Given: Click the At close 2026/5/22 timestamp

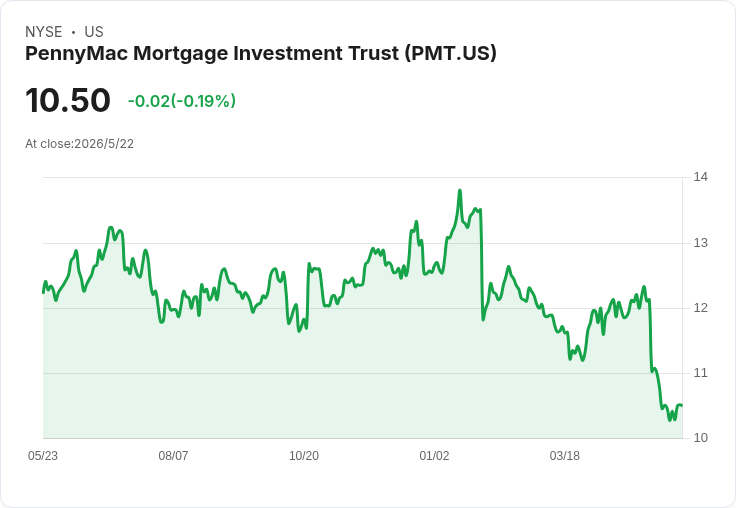Looking at the screenshot, I should pyautogui.click(x=79, y=144).
